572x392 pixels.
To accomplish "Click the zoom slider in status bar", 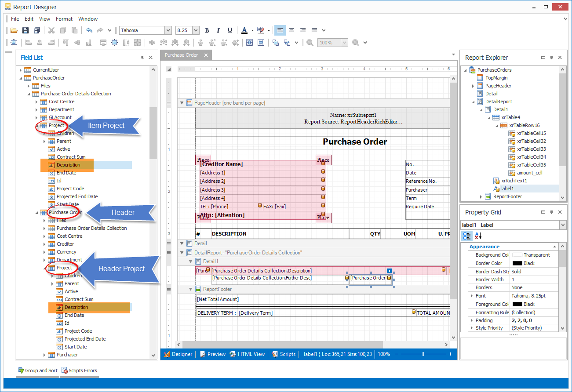I will point(423,354).
